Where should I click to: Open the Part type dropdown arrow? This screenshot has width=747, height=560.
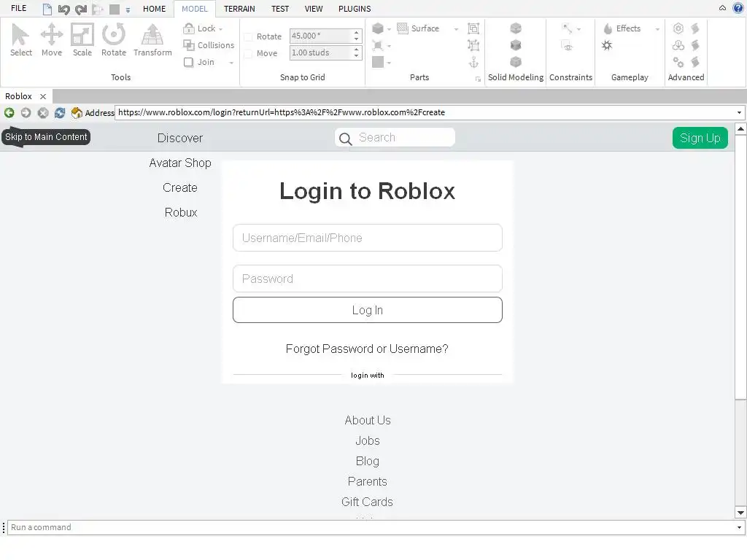pyautogui.click(x=390, y=29)
